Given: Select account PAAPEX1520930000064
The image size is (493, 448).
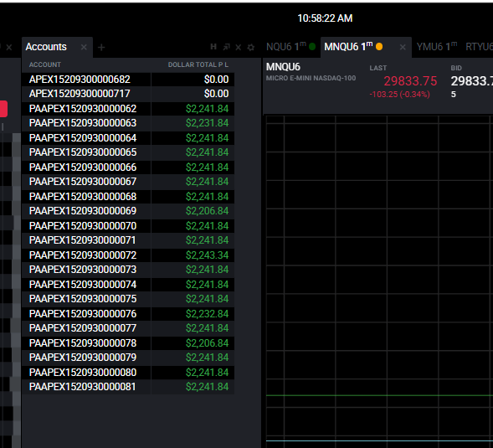Looking at the screenshot, I should [x=83, y=138].
